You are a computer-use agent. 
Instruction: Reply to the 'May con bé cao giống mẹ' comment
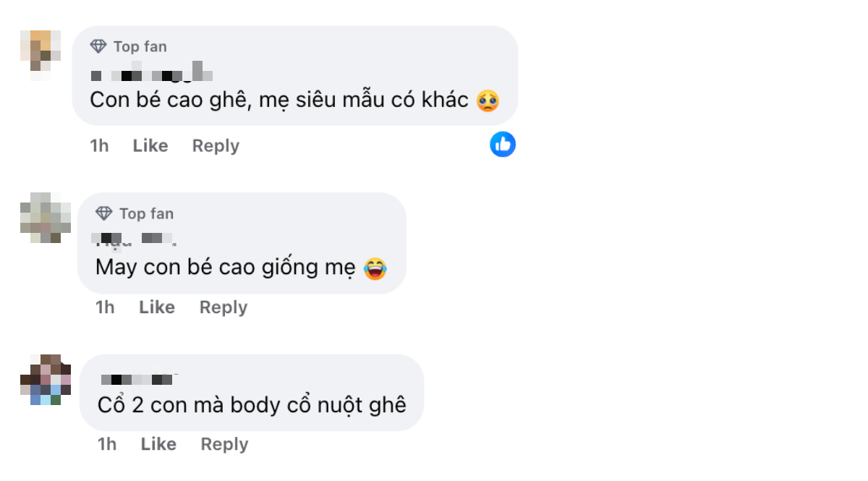(224, 307)
